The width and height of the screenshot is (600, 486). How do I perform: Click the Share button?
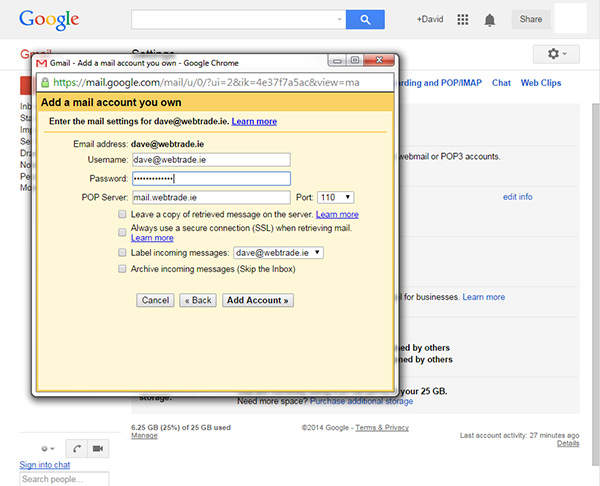(531, 19)
